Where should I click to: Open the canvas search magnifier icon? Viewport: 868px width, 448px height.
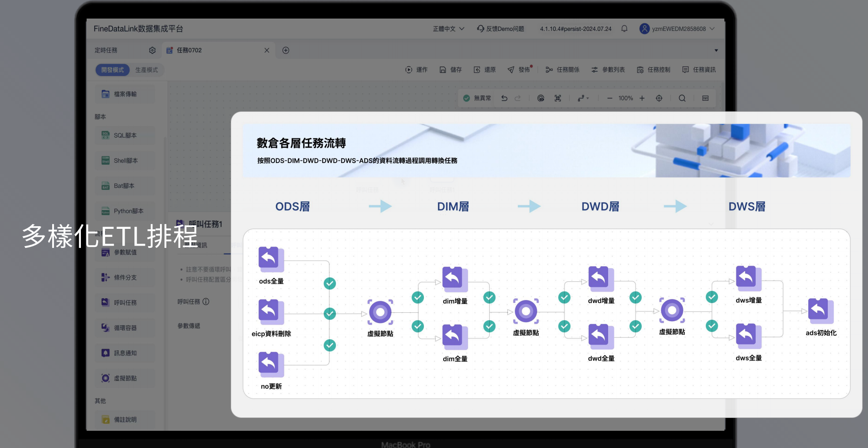pos(682,98)
